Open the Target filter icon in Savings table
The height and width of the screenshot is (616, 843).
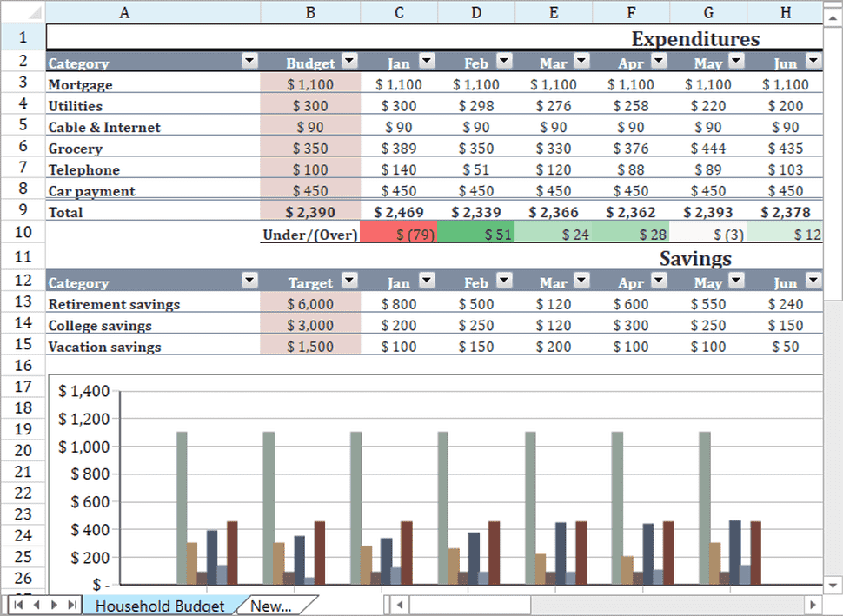tap(350, 281)
